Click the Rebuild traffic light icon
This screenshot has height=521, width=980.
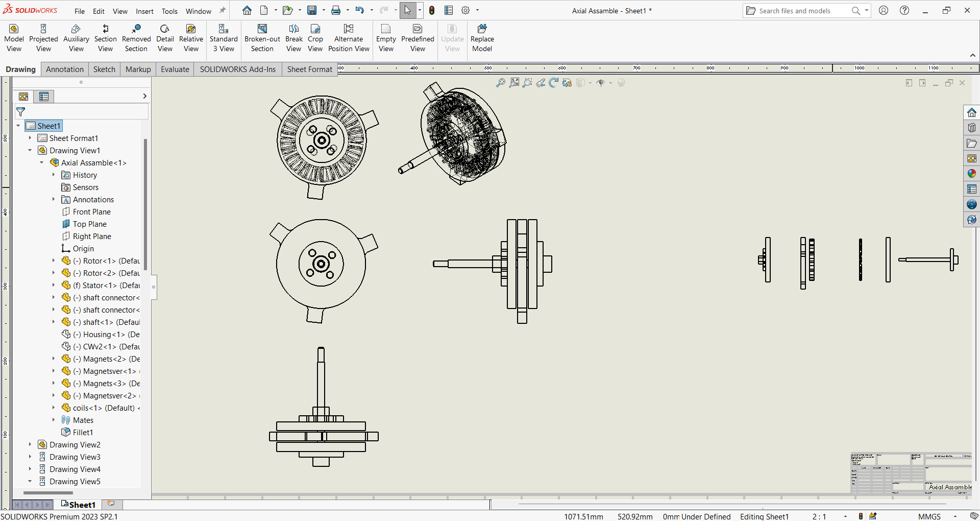[432, 11]
